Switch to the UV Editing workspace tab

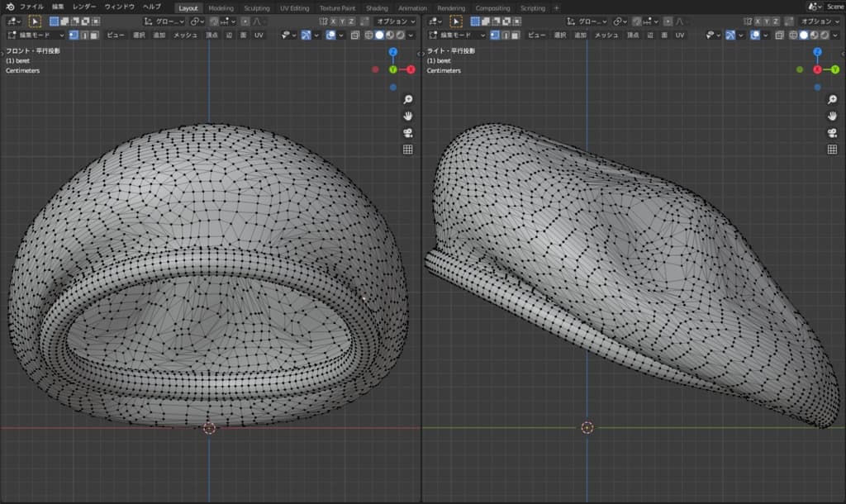[294, 7]
